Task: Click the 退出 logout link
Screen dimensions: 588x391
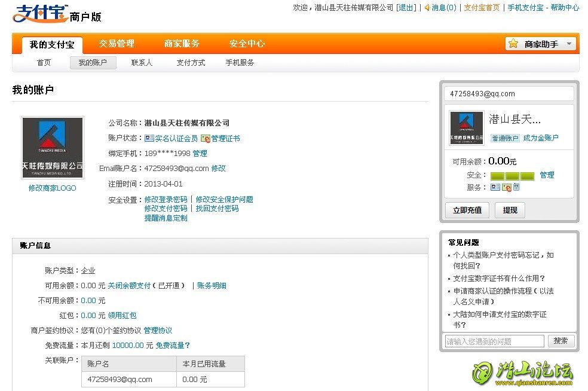Action: pyautogui.click(x=406, y=8)
